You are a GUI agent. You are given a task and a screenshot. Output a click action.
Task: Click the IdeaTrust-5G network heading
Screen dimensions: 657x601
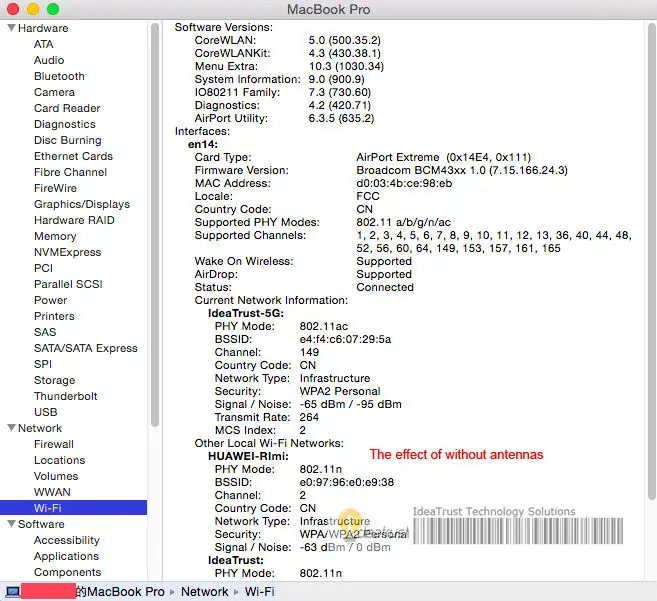[x=246, y=313]
